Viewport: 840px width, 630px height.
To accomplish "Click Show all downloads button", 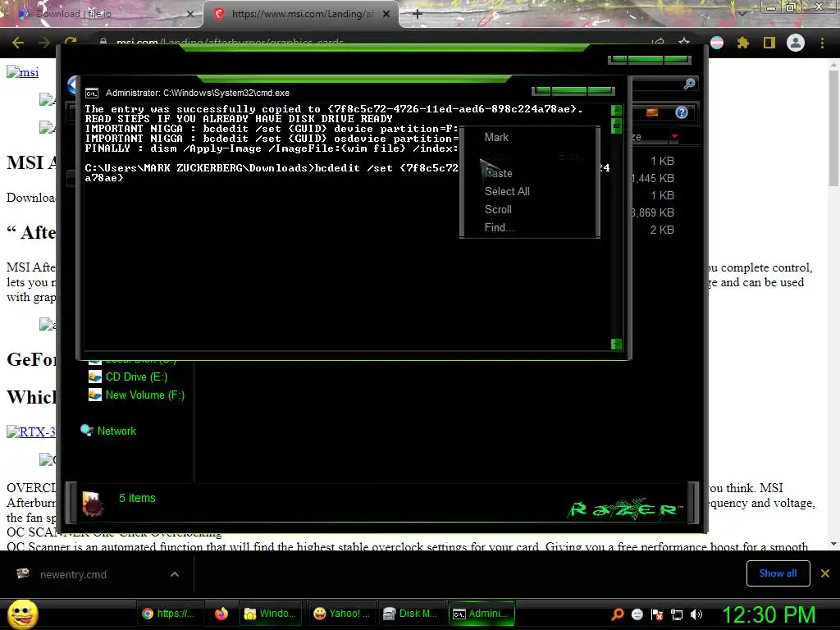I will pyautogui.click(x=778, y=573).
